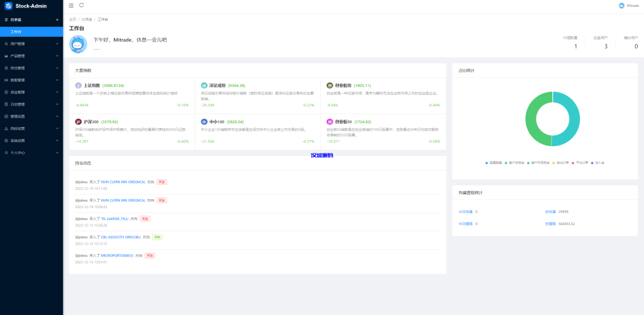Click the 沪深300 index icon
The width and height of the screenshot is (644, 315).
(78, 121)
